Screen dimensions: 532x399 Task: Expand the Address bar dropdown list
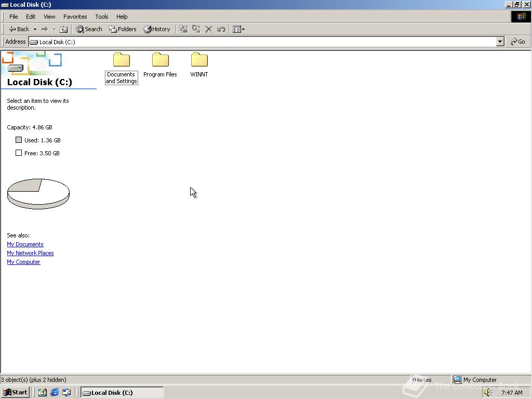click(500, 42)
